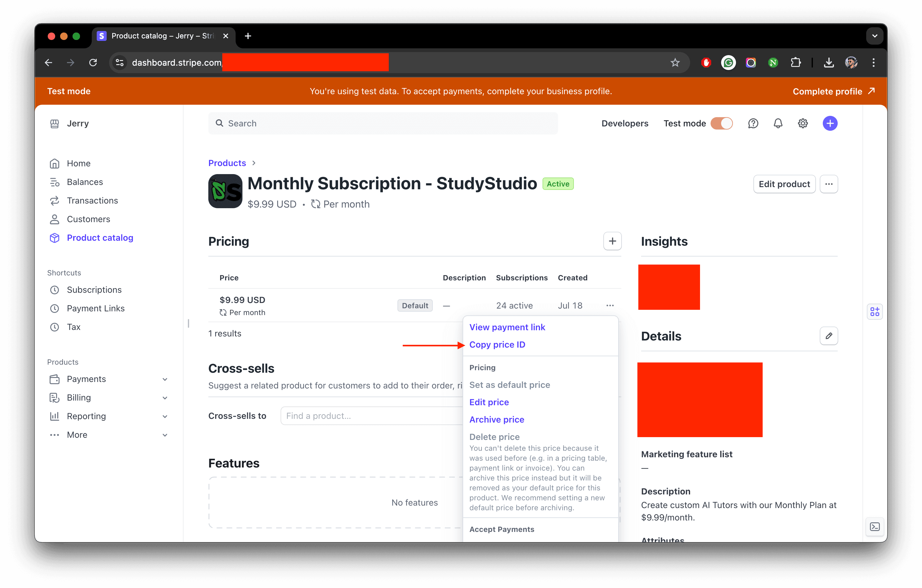
Task: Click the purple create plus button
Action: click(x=830, y=124)
